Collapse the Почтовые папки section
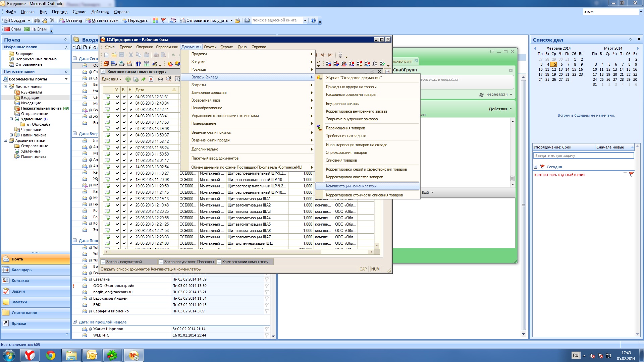 click(x=66, y=72)
